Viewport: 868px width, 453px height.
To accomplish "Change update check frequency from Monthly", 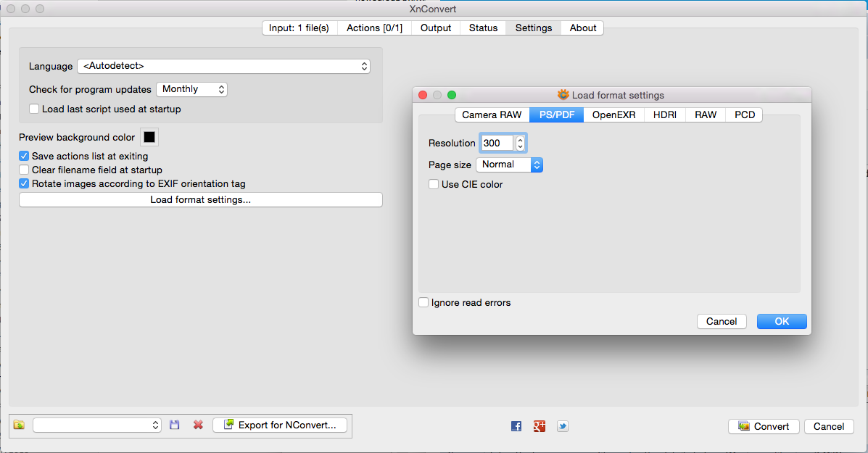I will coord(191,89).
